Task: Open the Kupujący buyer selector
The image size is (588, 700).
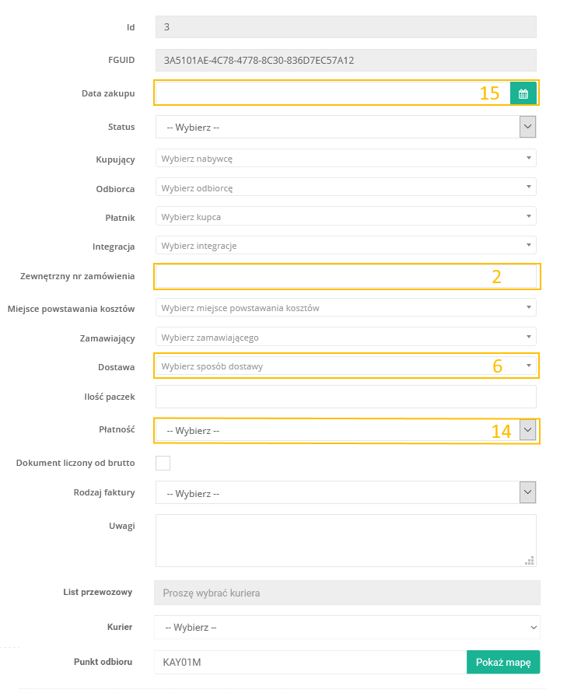Action: [346, 159]
